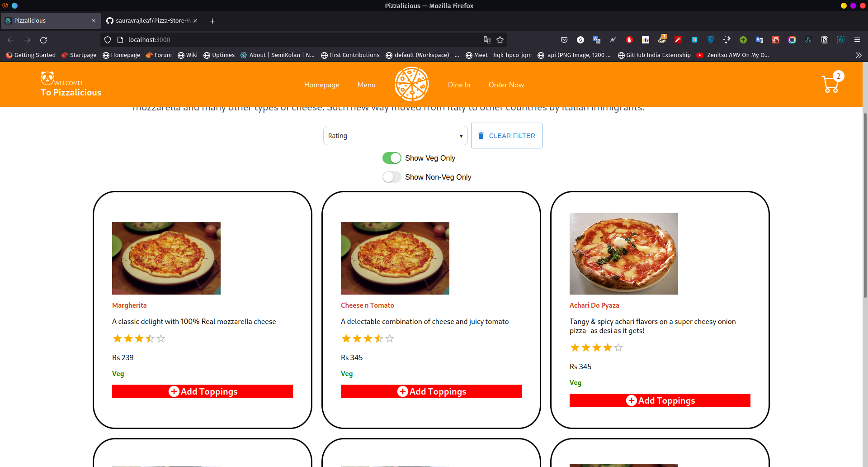This screenshot has height=467, width=868.
Task: Click the trash icon in Clear Filter
Action: coord(481,136)
